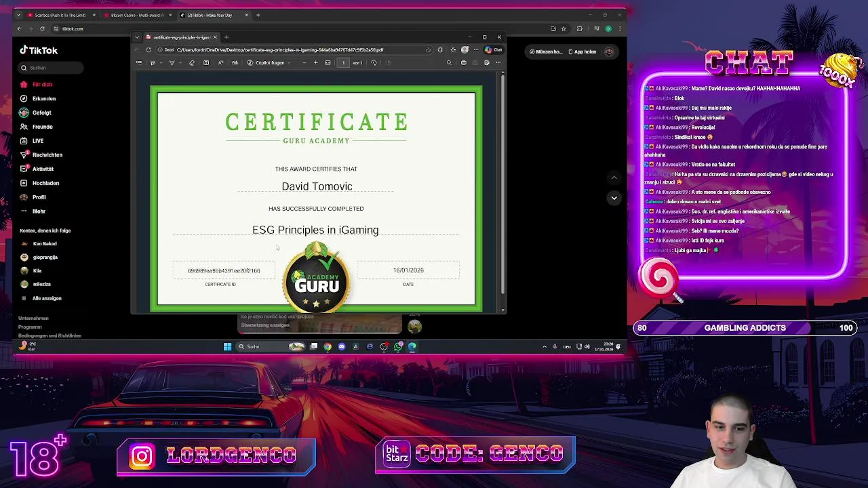Viewport: 868px width, 488px height.
Task: Reload the PDF page in Edge
Action: tap(149, 50)
